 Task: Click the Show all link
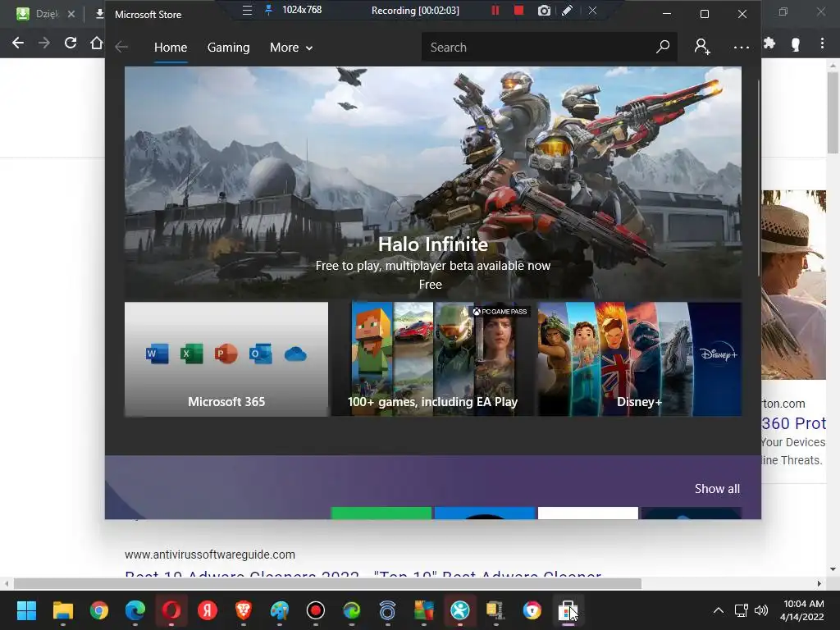pyautogui.click(x=717, y=489)
